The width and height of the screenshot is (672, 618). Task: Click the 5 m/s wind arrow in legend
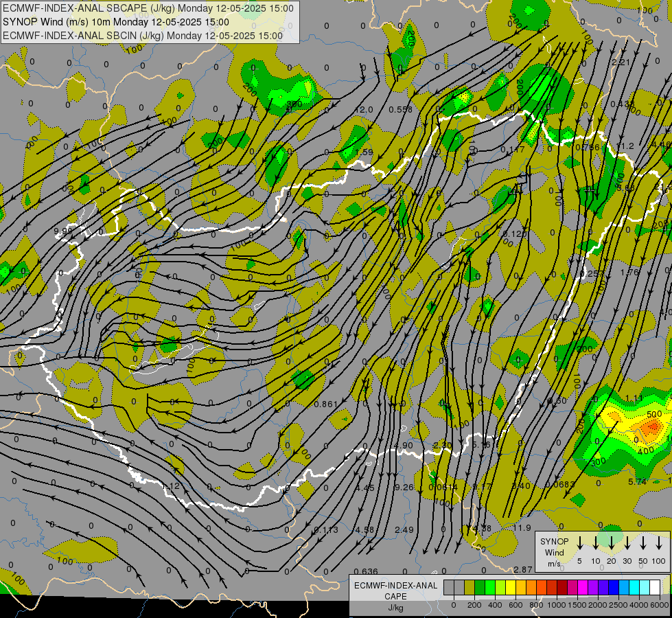click(x=580, y=543)
